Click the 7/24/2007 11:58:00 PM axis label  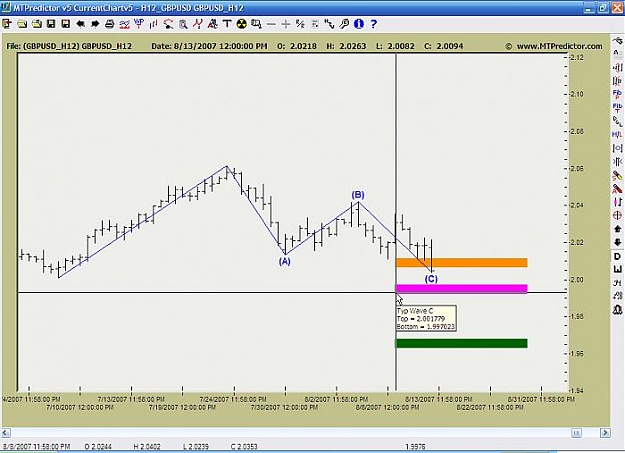coord(233,399)
